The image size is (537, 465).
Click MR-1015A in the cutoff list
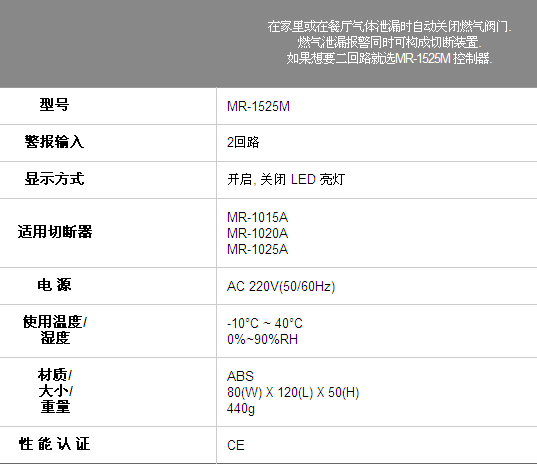coord(258,217)
